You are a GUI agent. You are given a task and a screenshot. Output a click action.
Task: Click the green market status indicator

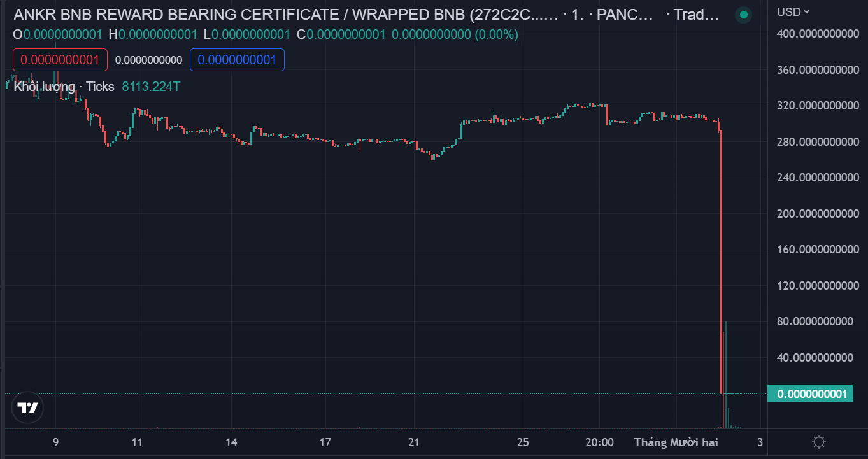[743, 15]
